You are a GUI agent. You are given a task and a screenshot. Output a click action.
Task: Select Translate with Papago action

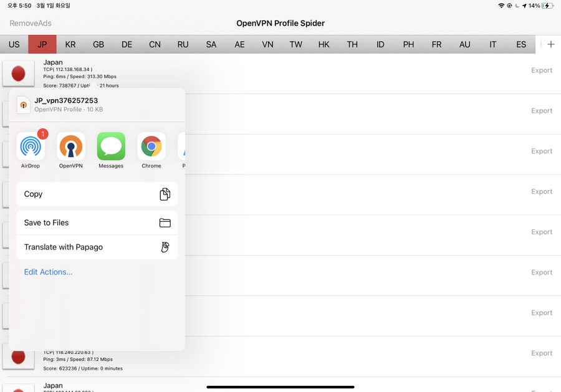click(x=97, y=247)
